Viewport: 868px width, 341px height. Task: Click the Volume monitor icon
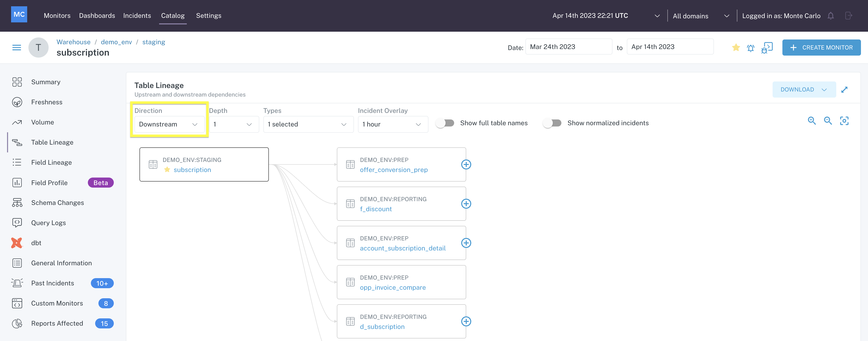[17, 122]
